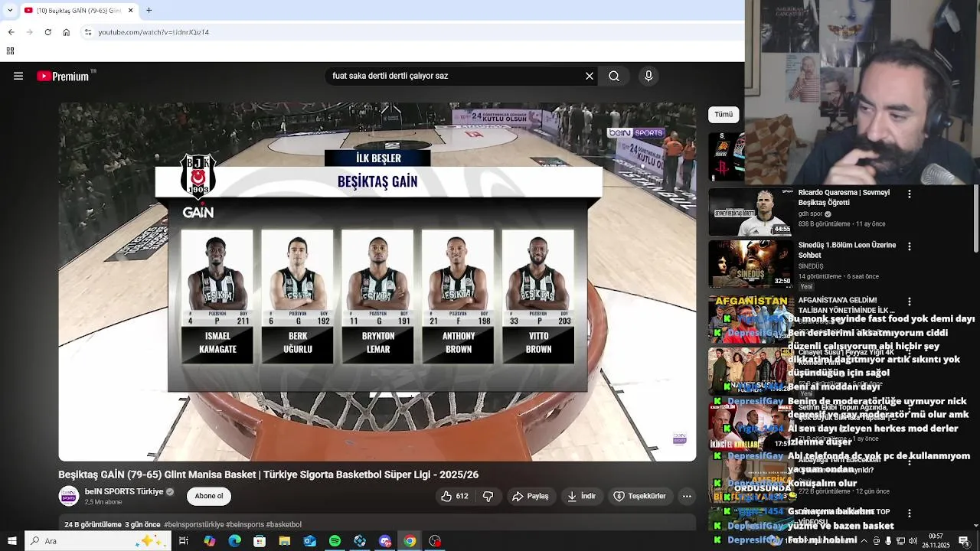Open options for Ricardo Quaresma video

[x=910, y=194]
